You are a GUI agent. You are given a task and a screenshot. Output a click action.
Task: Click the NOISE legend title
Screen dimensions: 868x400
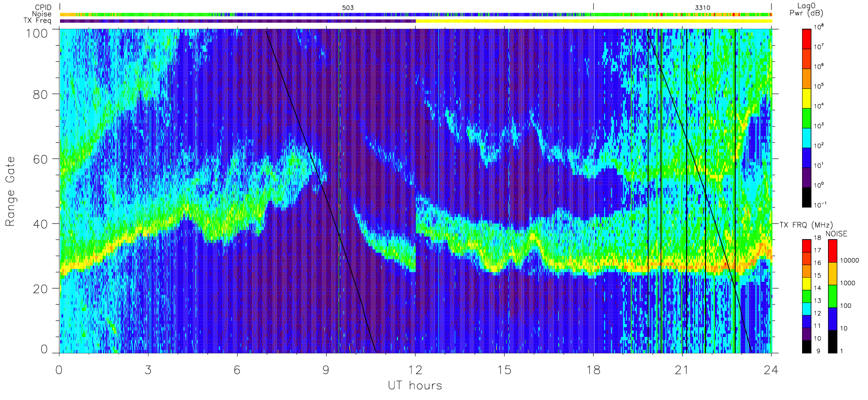pos(836,234)
